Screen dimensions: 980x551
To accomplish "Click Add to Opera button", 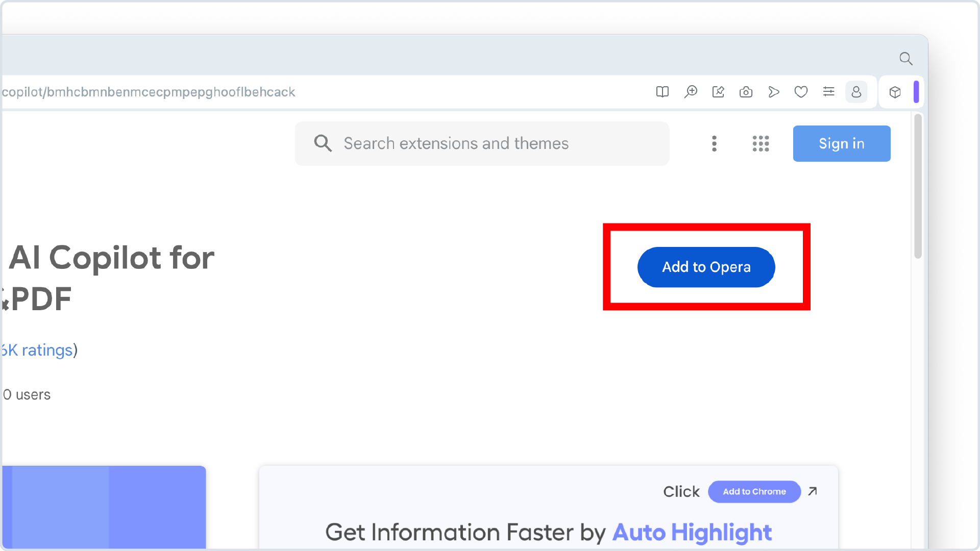I will click(706, 267).
